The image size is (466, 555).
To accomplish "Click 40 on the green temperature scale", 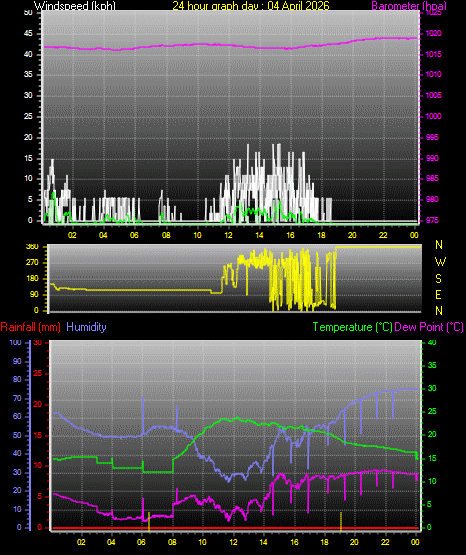I will [x=432, y=342].
